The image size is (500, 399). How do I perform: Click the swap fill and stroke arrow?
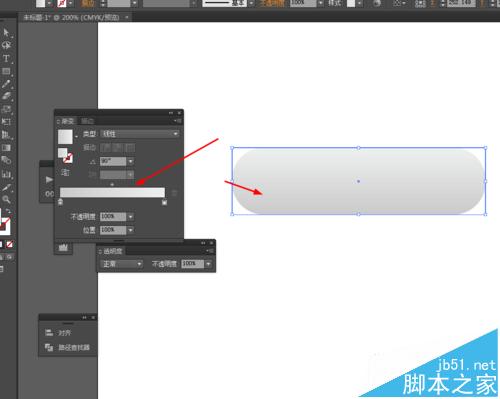coord(8,212)
